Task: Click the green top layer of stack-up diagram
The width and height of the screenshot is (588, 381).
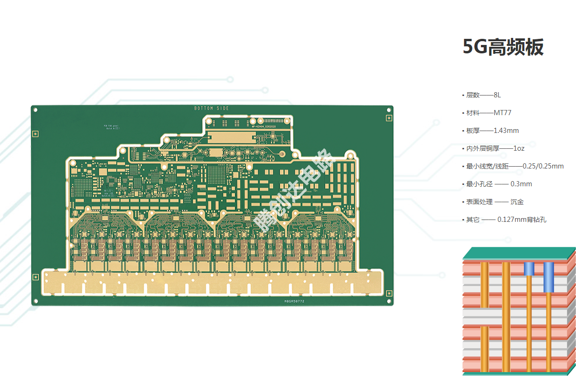Action: coord(519,253)
